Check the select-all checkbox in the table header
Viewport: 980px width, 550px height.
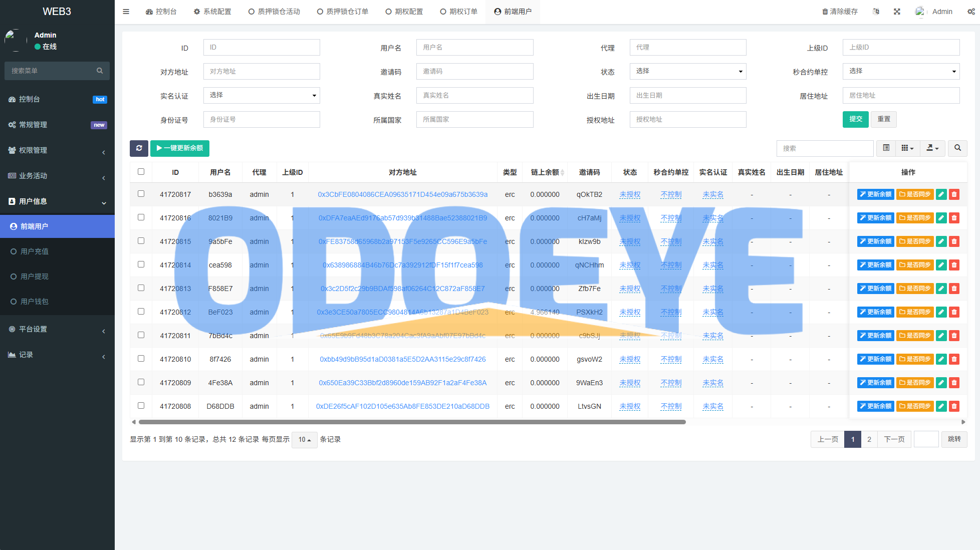[141, 172]
